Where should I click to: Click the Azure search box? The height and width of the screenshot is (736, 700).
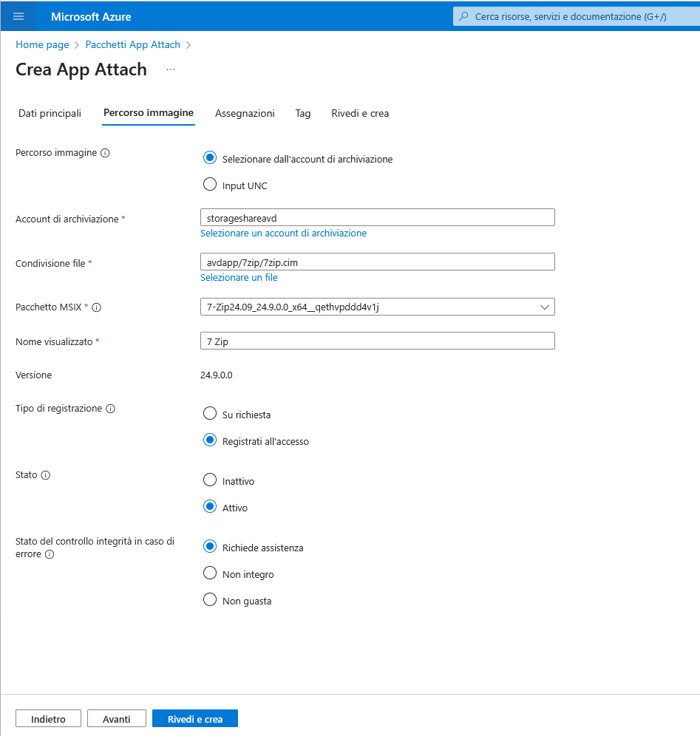[x=576, y=16]
